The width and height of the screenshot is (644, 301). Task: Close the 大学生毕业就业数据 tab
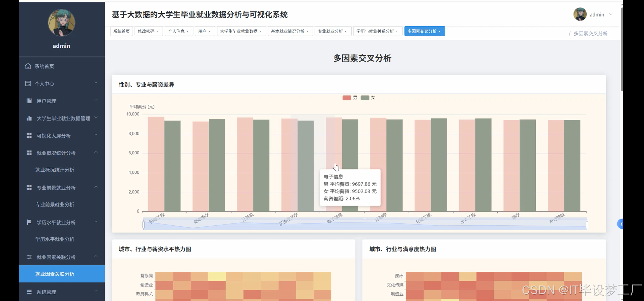tap(260, 32)
